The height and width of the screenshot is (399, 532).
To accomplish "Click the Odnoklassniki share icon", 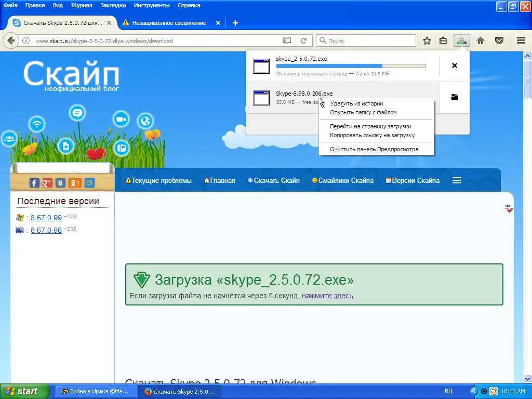I will pos(75,183).
